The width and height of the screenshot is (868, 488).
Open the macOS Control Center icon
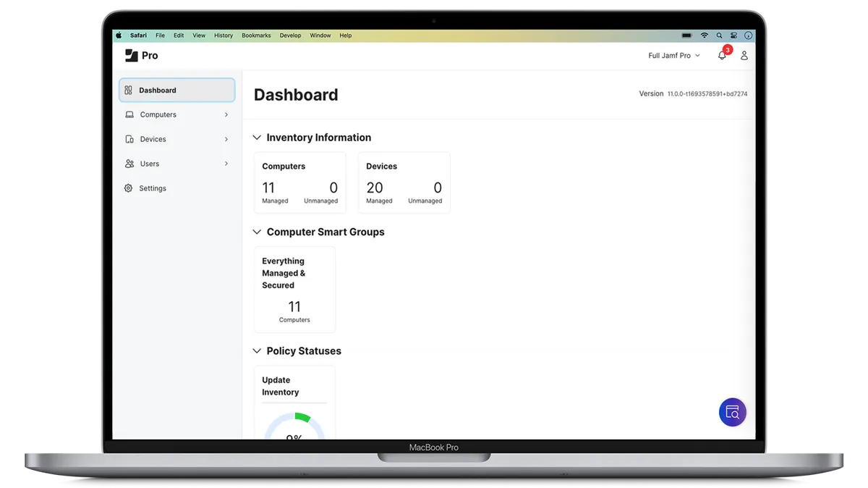733,35
